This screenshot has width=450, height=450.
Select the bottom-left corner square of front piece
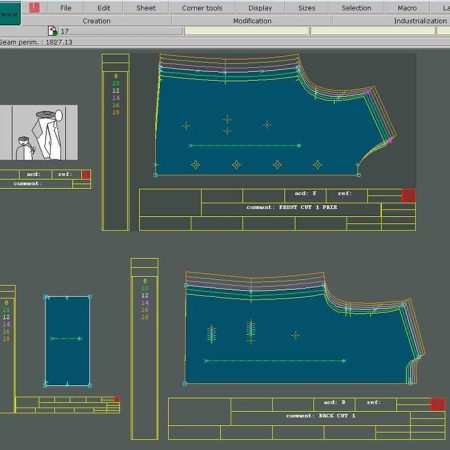click(x=155, y=175)
